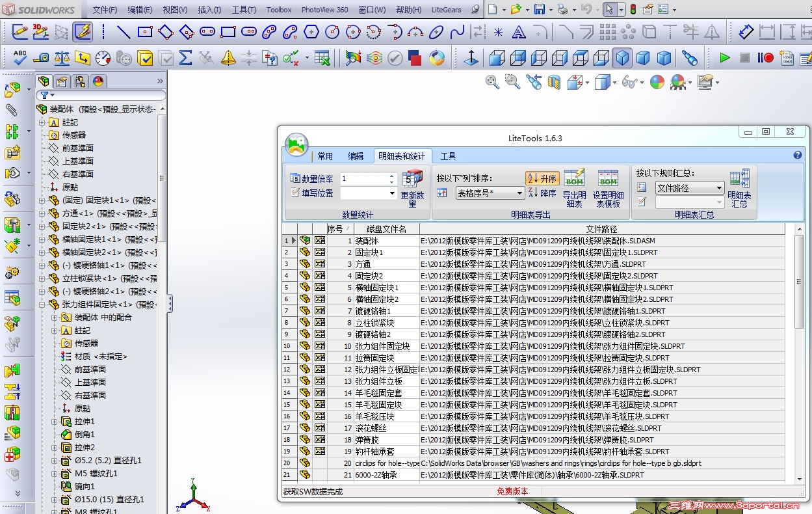Expand the 方通<1> tree node
Viewport: 812px width, 514px height.
(42, 213)
